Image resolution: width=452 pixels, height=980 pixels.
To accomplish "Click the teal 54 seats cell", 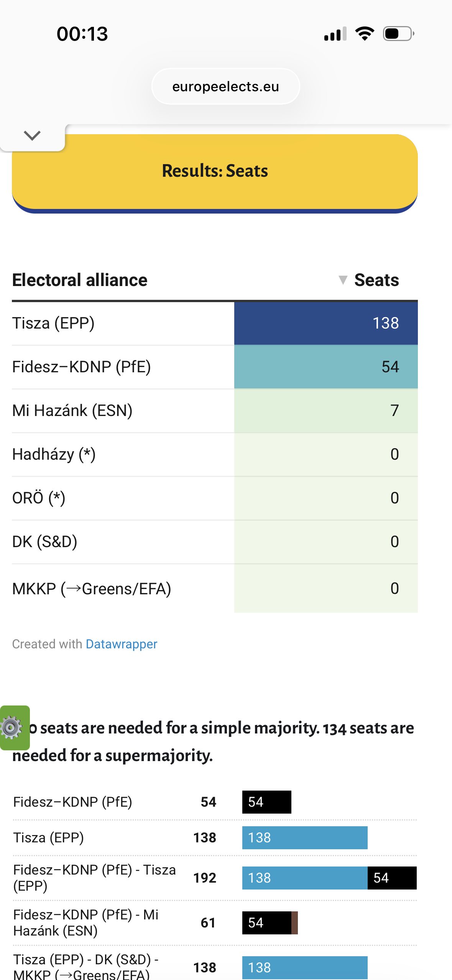I will 326,367.
